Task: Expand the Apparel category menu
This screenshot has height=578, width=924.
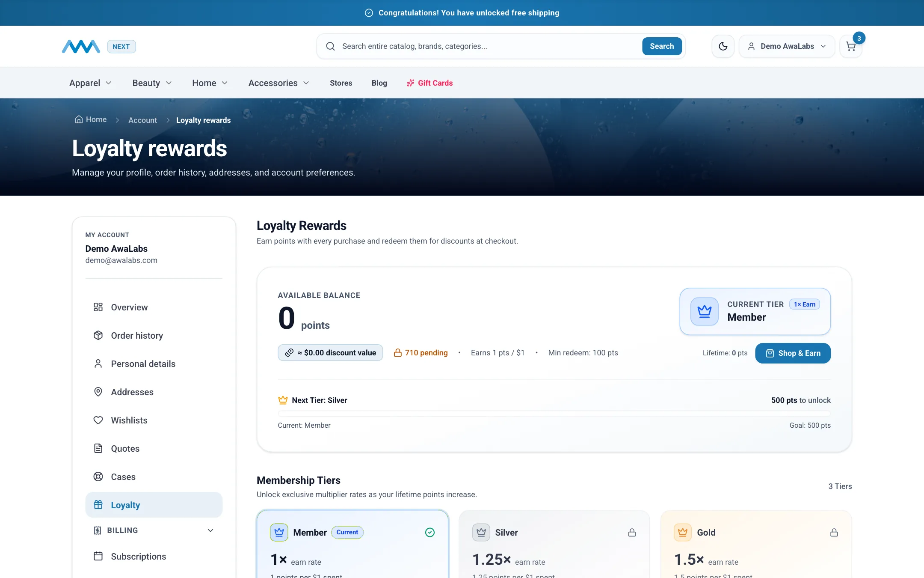Action: [91, 83]
